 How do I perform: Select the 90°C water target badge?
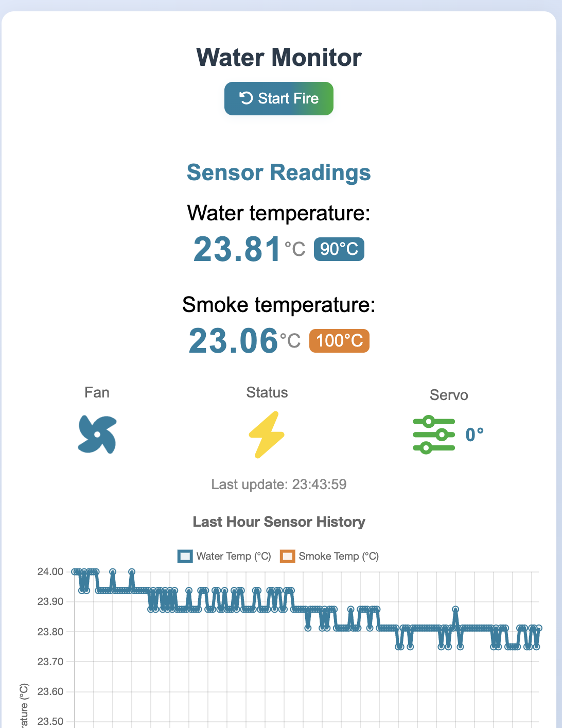[x=339, y=249]
